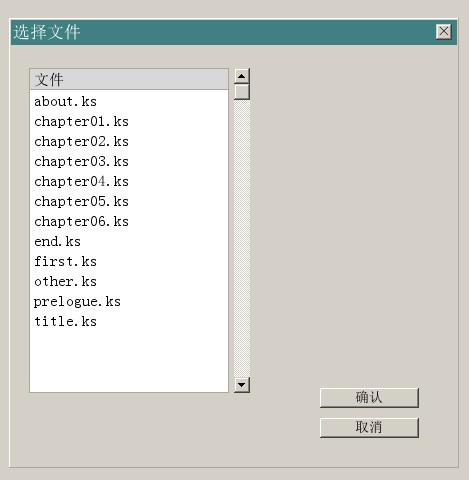Choose chapter02.ks from the list
The height and width of the screenshot is (480, 469).
[x=129, y=141]
